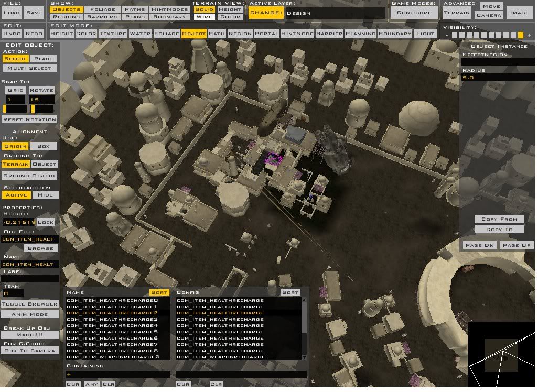Toggle HintNodes display in Show panel
Screen dimensions: 538x392
coord(169,9)
